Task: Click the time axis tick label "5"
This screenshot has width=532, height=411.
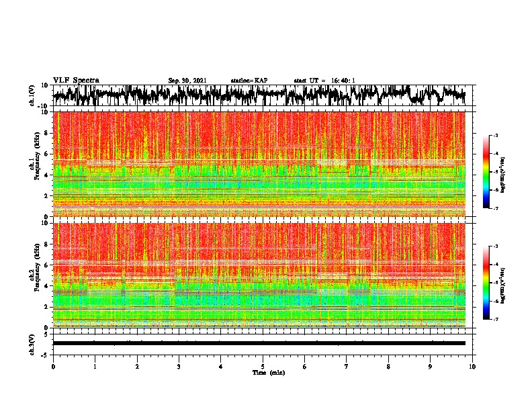Action: click(x=263, y=367)
